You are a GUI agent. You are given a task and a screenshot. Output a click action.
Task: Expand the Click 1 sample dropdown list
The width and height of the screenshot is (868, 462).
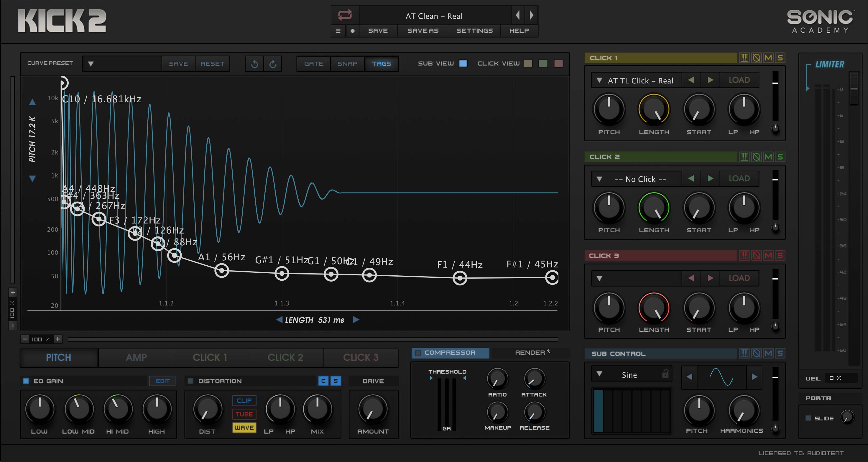coord(599,80)
